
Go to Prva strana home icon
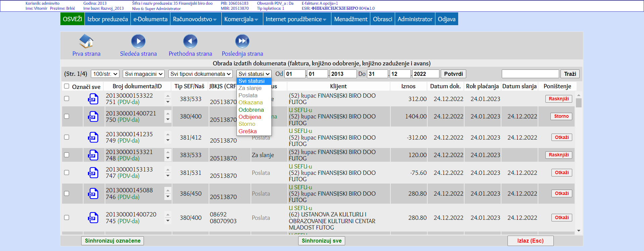click(x=86, y=41)
